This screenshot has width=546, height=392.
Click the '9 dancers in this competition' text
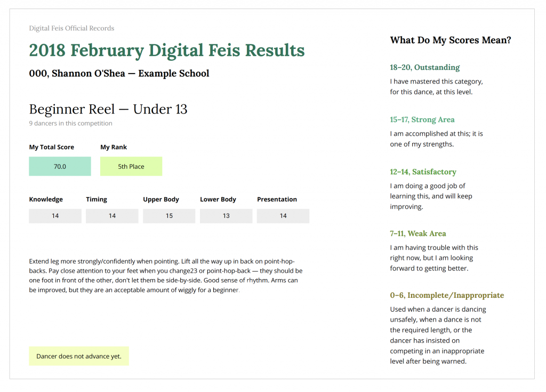[70, 124]
